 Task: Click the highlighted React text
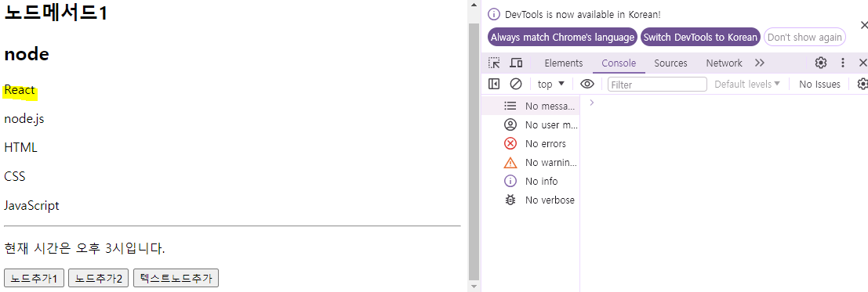pos(20,90)
